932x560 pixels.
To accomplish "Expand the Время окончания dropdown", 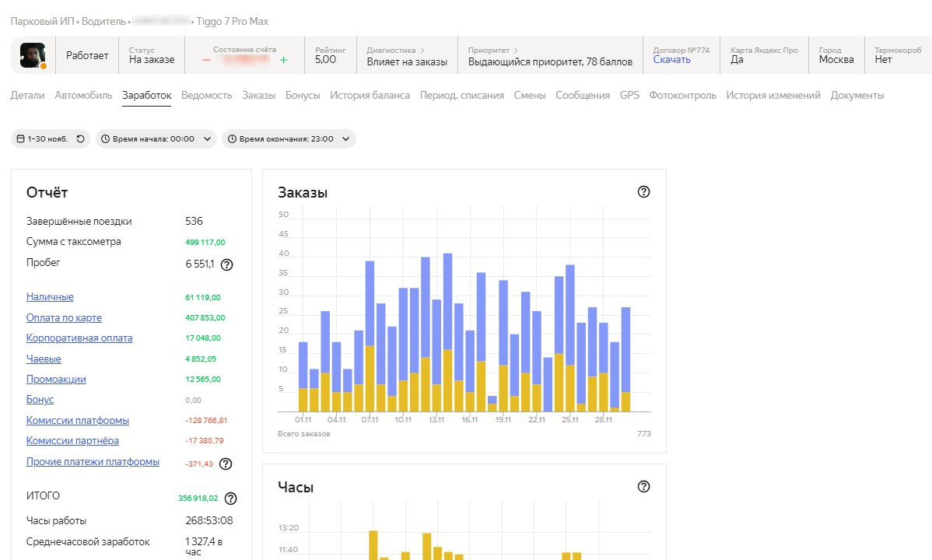I will click(289, 139).
